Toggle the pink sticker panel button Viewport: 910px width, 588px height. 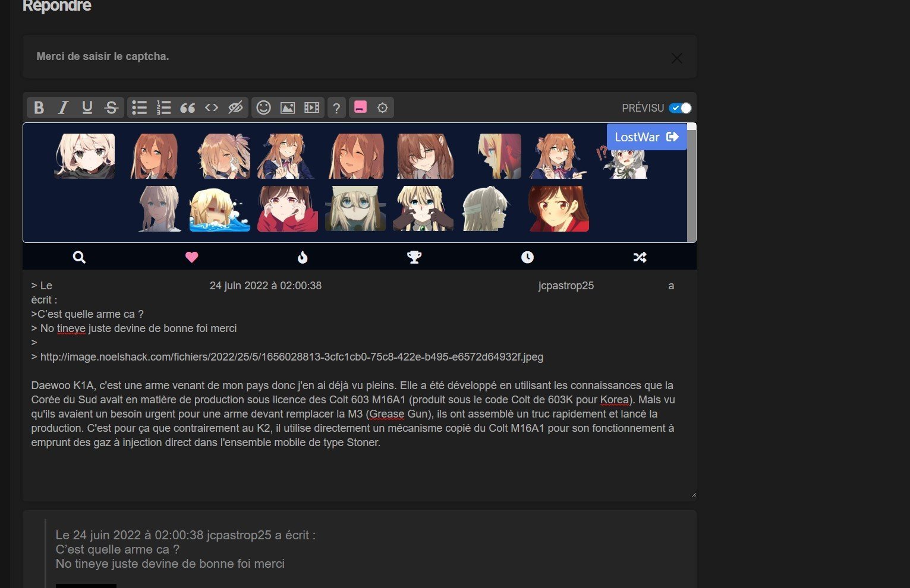point(360,108)
